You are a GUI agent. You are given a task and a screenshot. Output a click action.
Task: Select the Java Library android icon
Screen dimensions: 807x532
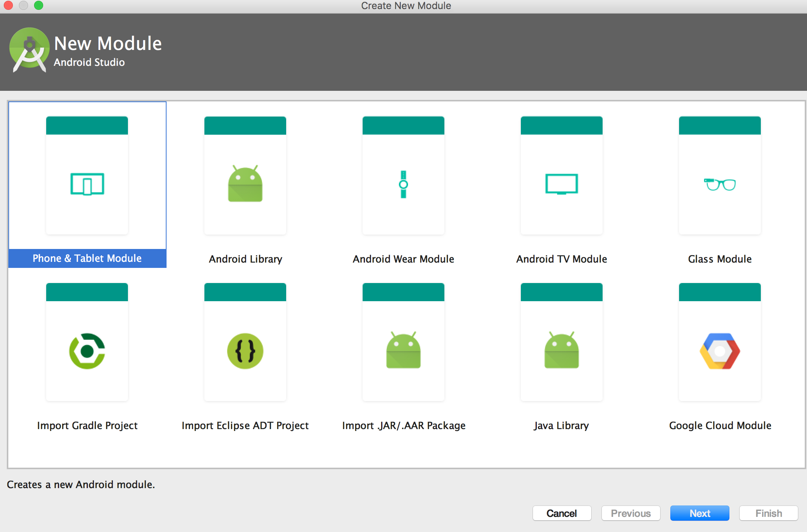562,350
